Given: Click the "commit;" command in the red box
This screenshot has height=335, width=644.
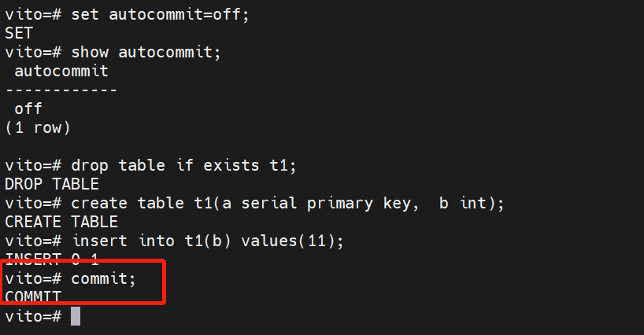Looking at the screenshot, I should click(104, 278).
